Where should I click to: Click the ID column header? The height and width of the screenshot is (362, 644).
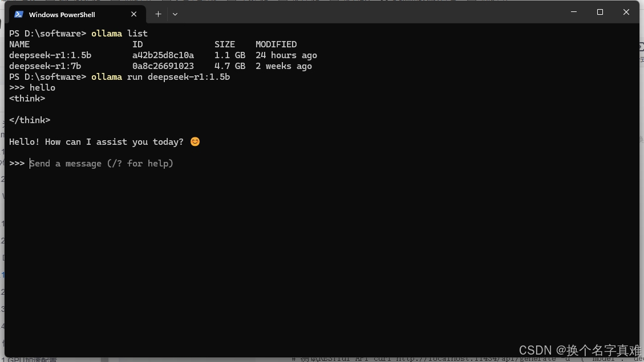coord(137,44)
